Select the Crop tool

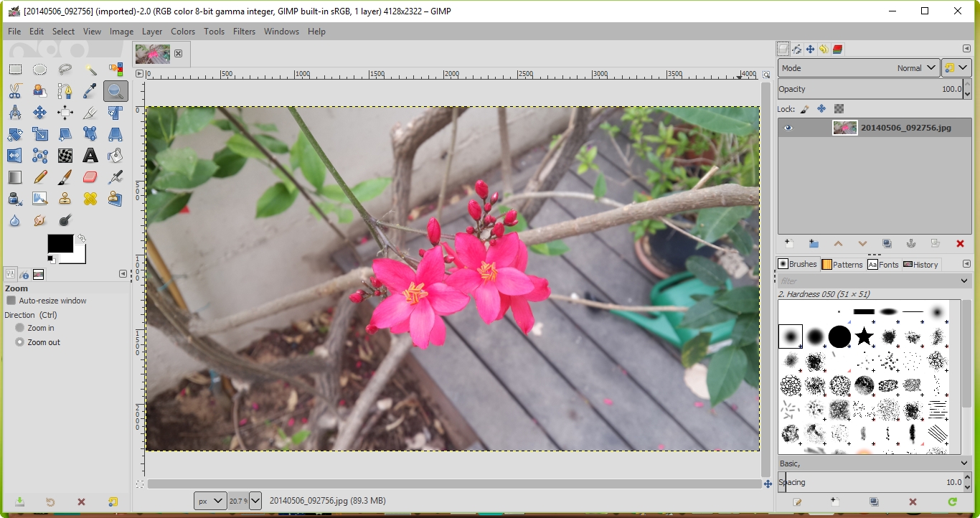(90, 113)
